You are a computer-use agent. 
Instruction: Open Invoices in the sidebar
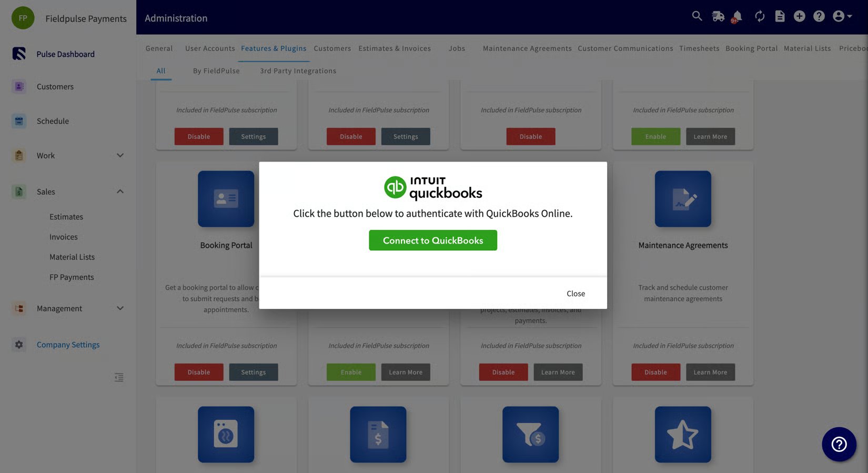(x=64, y=237)
